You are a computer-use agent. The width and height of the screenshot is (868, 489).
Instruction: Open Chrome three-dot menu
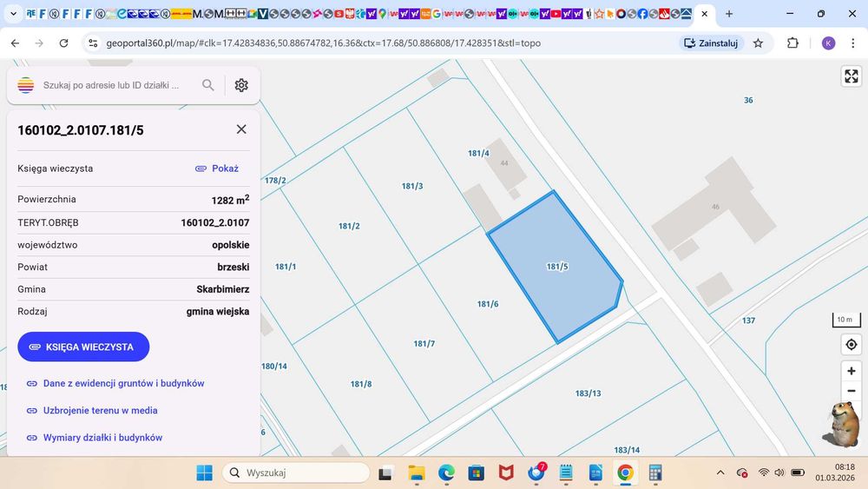[x=853, y=43]
